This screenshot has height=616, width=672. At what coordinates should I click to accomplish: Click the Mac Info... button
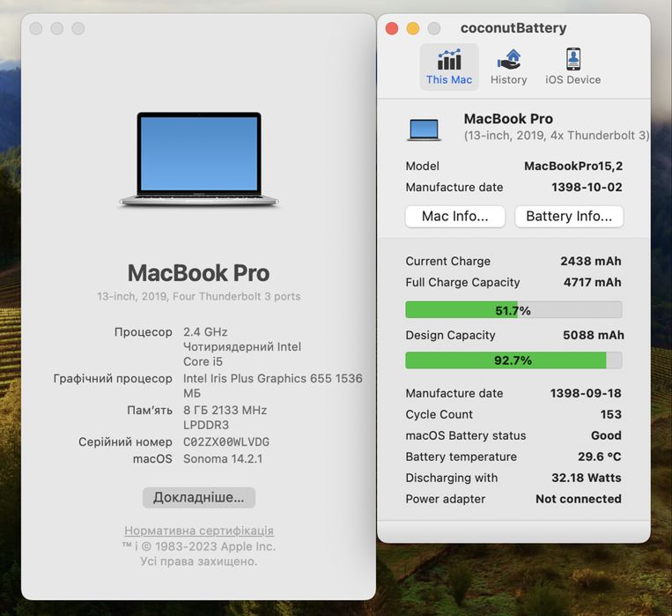point(454,216)
